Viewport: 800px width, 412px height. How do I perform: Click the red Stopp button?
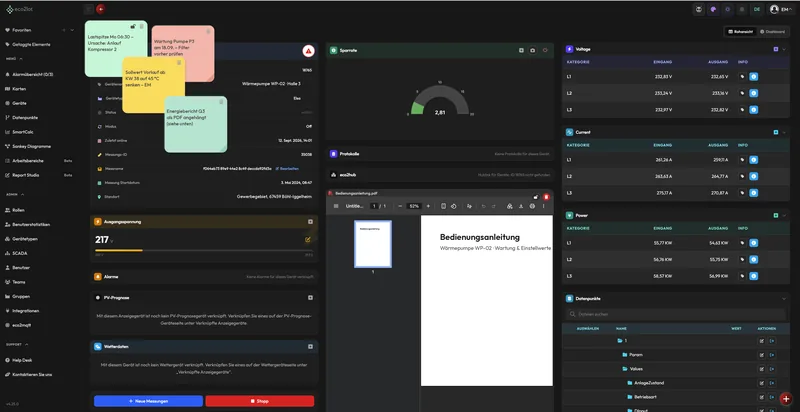coord(260,401)
